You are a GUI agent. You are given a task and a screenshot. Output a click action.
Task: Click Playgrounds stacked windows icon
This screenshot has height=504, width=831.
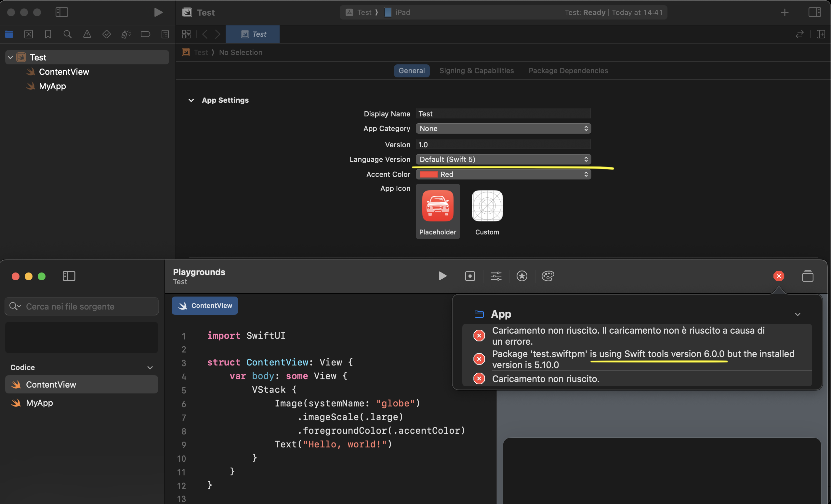point(807,276)
